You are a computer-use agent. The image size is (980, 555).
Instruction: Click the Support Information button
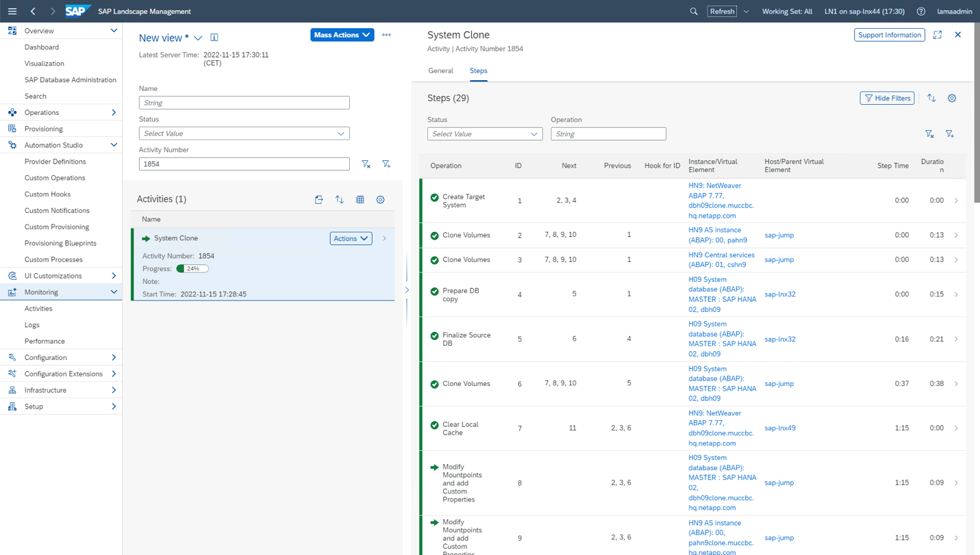pyautogui.click(x=889, y=35)
